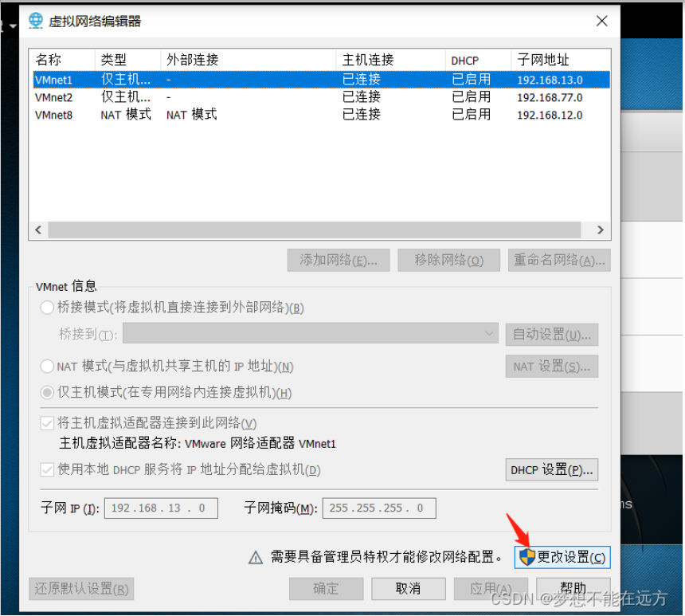Toggle 将主机虚拟适配器连接到此网络 checkbox
This screenshot has width=685, height=616.
(x=47, y=423)
